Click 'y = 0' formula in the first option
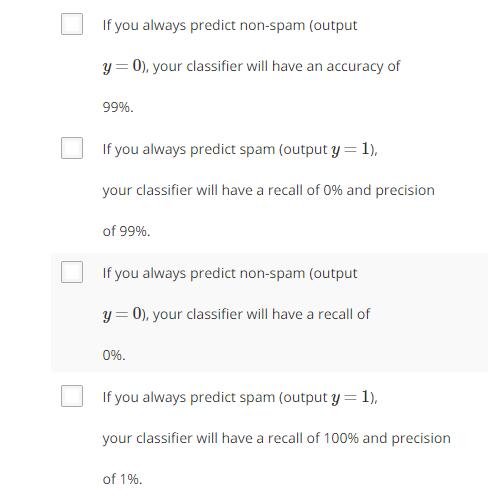The image size is (488, 496). tap(122, 66)
